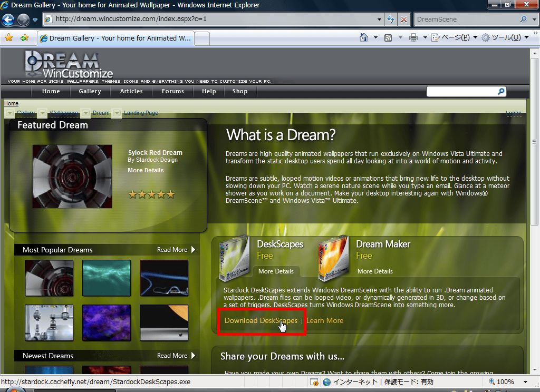Image resolution: width=540 pixels, height=392 pixels.
Task: Open the Forums nav menu item
Action: point(173,91)
